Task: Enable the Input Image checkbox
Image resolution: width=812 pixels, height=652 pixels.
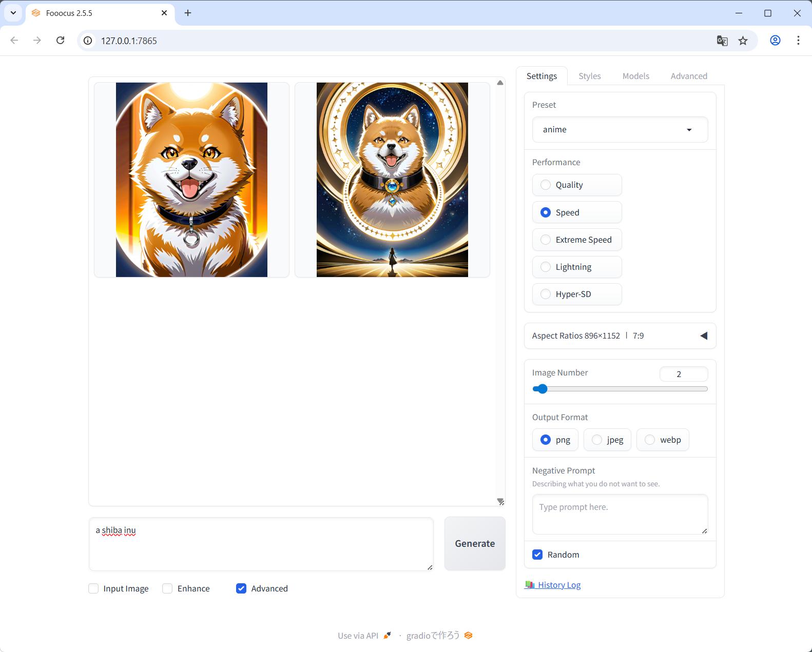Action: point(93,588)
